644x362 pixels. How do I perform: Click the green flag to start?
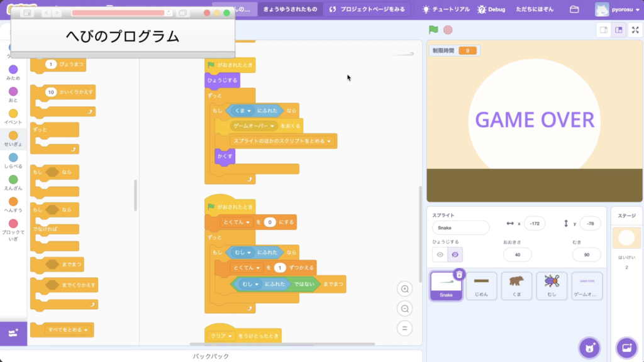point(433,30)
